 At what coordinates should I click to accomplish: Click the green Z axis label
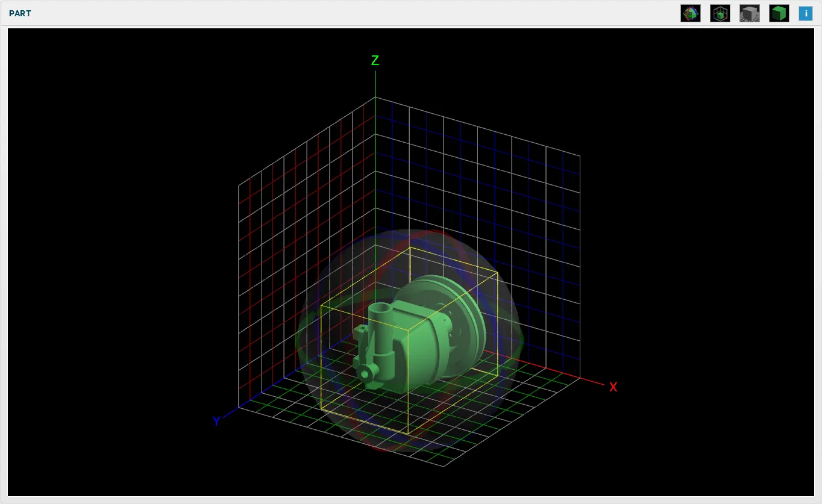(x=375, y=60)
